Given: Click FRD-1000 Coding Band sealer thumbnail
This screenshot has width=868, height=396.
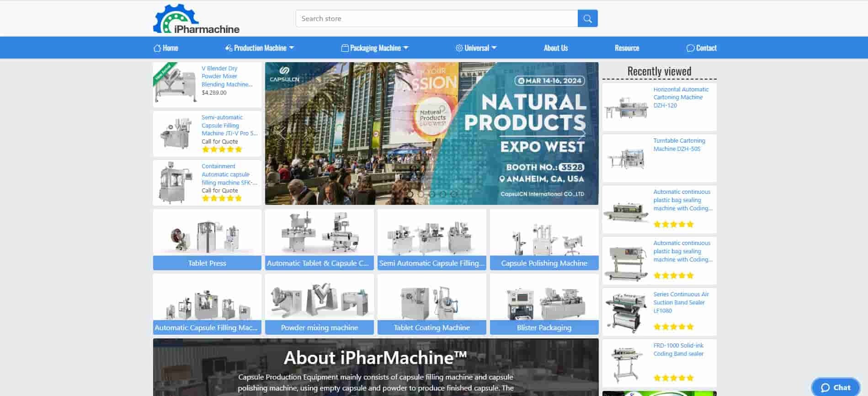Looking at the screenshot, I should pos(626,364).
